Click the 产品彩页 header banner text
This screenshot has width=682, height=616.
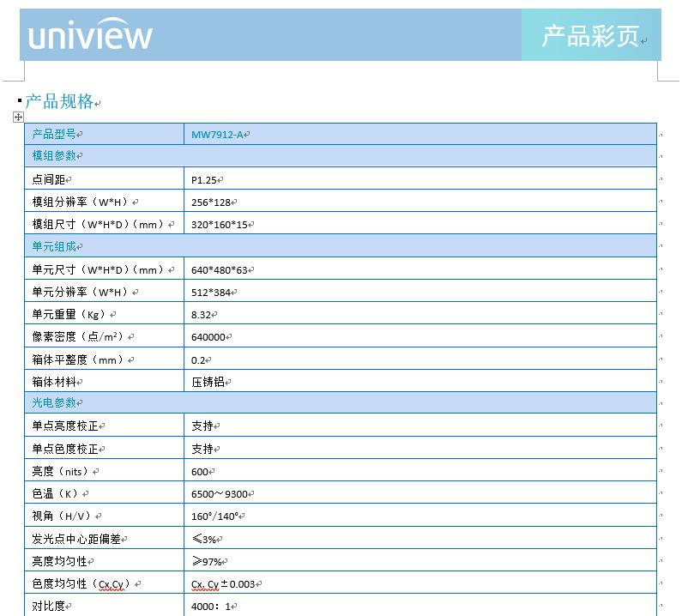590,36
